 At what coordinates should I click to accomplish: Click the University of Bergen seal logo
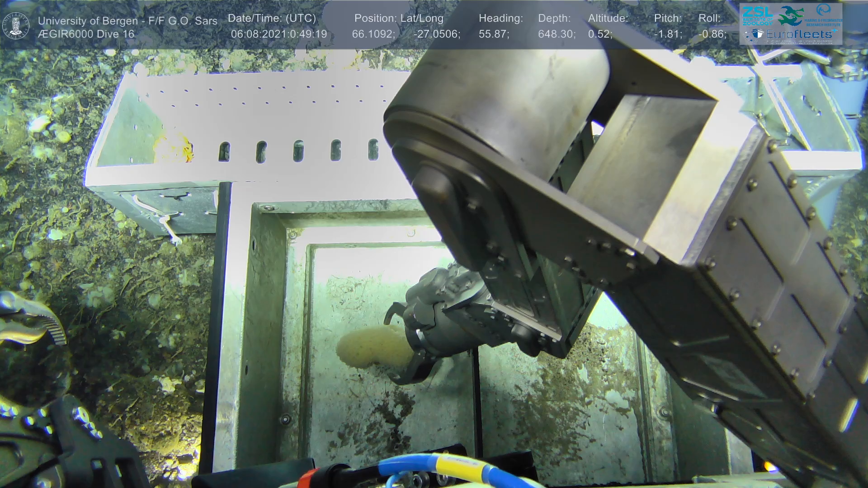(16, 26)
